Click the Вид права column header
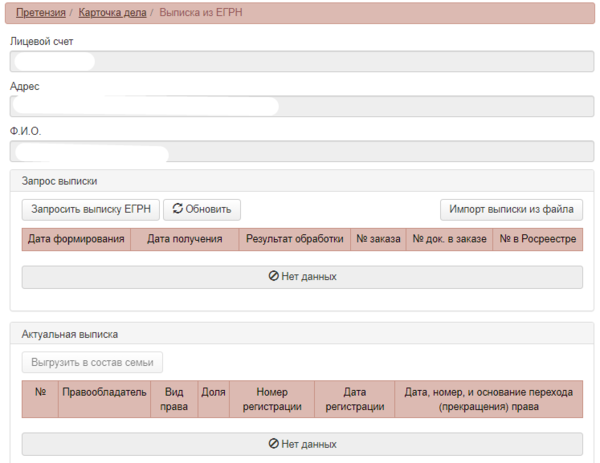This screenshot has width=600, height=463. (174, 399)
